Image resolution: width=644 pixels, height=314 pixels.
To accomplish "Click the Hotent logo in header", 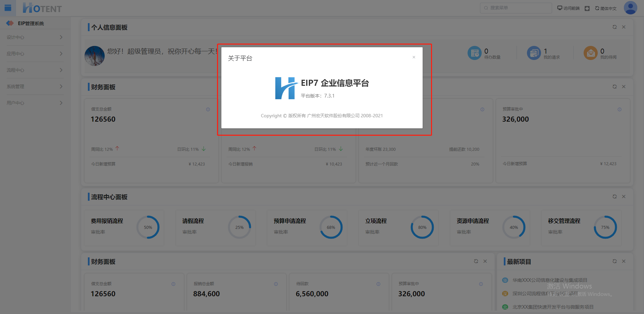I will (42, 8).
